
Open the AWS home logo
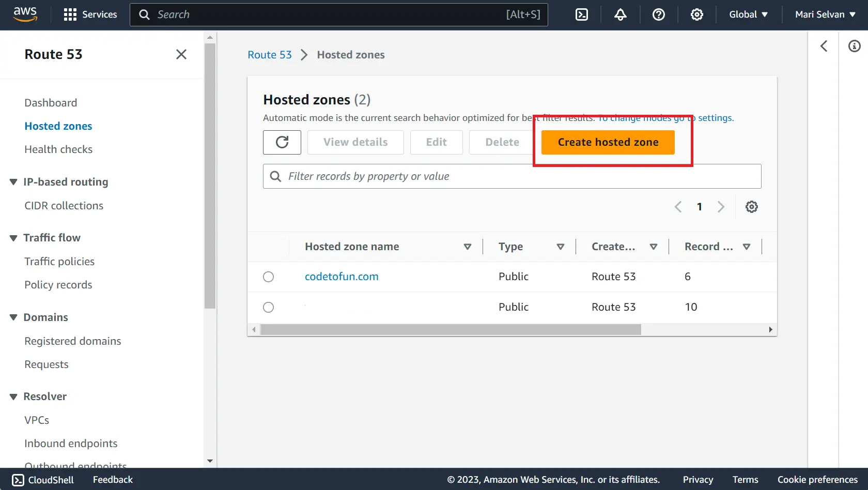[25, 14]
